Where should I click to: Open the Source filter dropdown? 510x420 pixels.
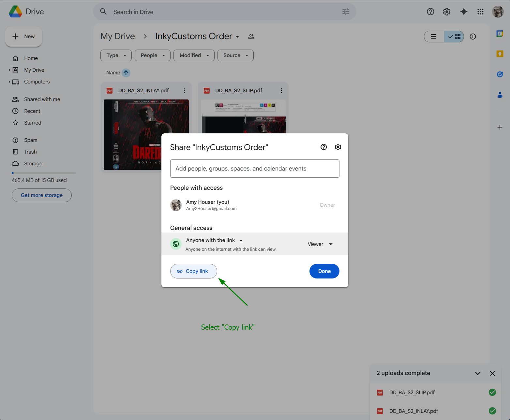(x=235, y=55)
